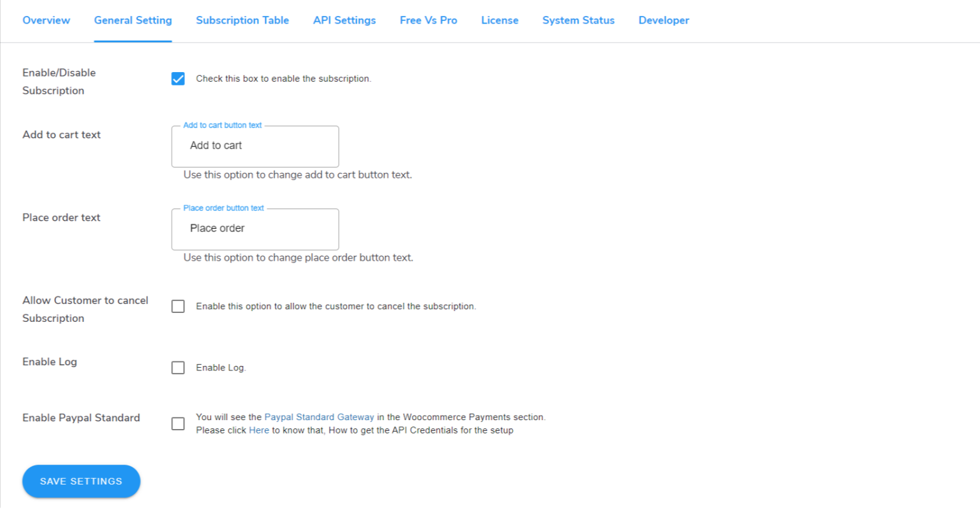980x531 pixels.
Task: Follow the Paypal Standard Gateway link
Action: click(319, 417)
